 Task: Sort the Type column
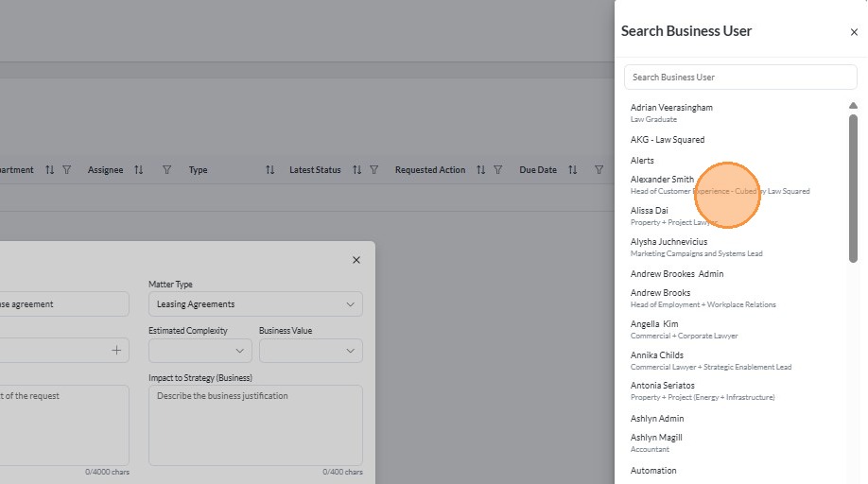click(x=269, y=170)
